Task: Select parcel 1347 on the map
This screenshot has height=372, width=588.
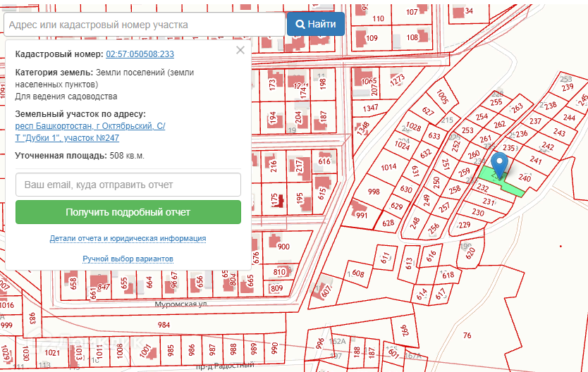Action: (x=370, y=108)
